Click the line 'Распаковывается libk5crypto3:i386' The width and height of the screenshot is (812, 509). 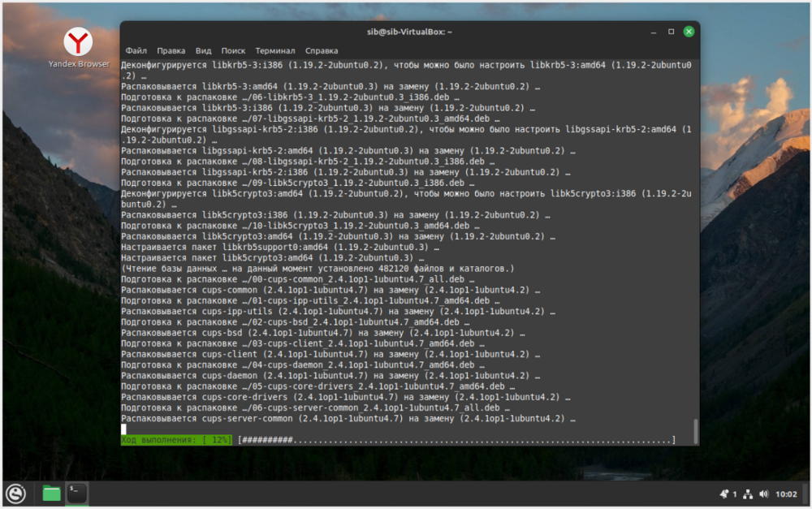tap(335, 215)
